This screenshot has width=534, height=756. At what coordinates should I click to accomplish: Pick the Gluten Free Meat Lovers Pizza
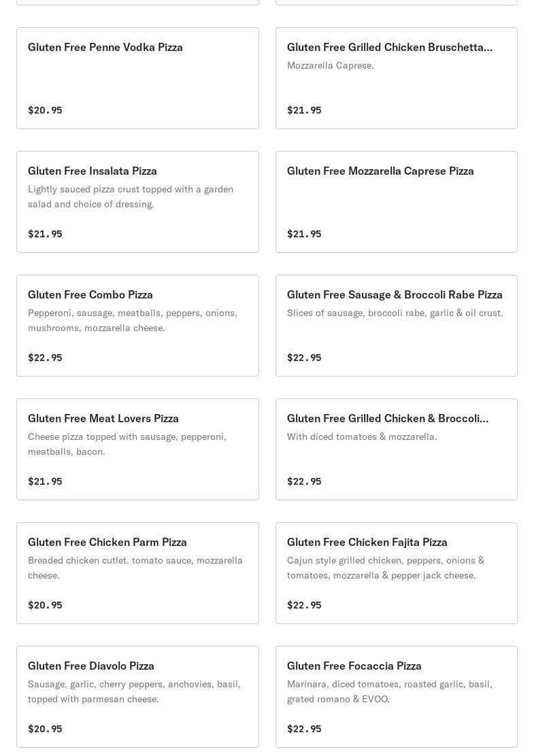click(x=103, y=419)
